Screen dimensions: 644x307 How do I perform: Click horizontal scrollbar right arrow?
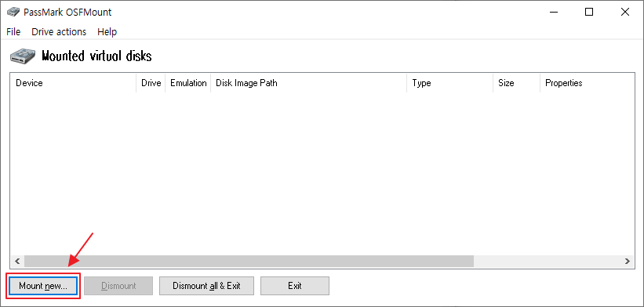(x=628, y=261)
